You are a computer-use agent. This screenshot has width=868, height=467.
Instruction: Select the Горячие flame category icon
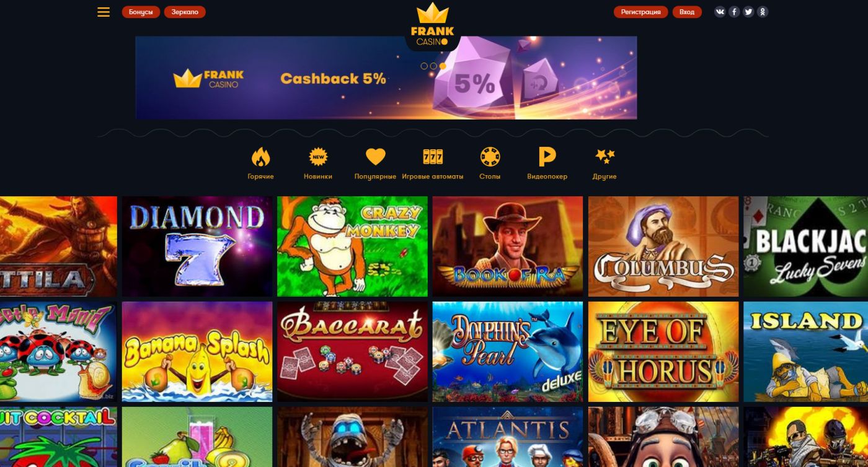click(x=261, y=164)
